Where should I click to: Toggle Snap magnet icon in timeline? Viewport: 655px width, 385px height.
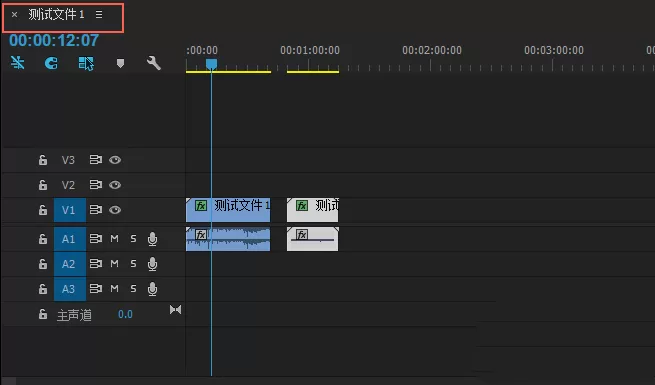(x=51, y=63)
